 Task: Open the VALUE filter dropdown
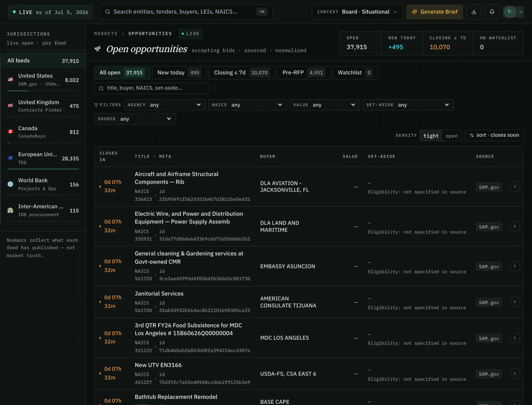pyautogui.click(x=325, y=105)
